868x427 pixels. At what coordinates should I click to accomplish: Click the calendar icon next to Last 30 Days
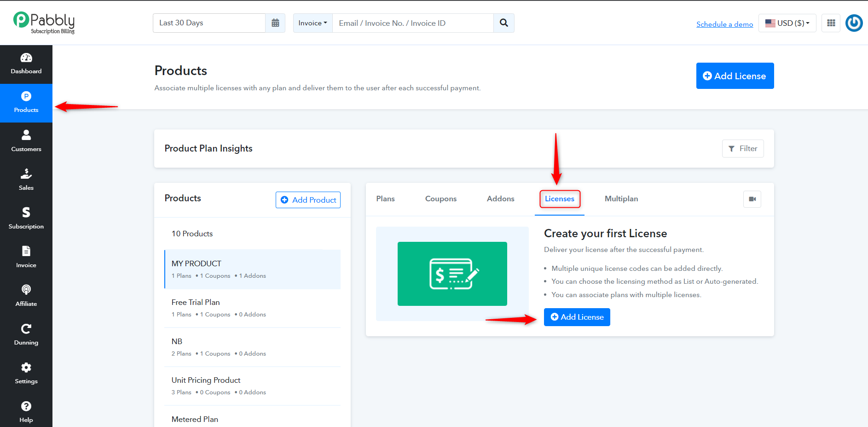tap(275, 23)
